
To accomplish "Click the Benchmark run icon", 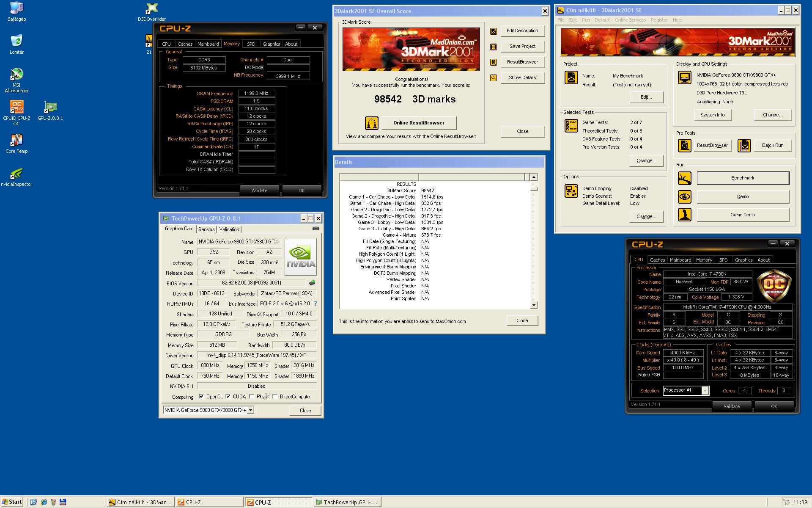I will click(684, 178).
